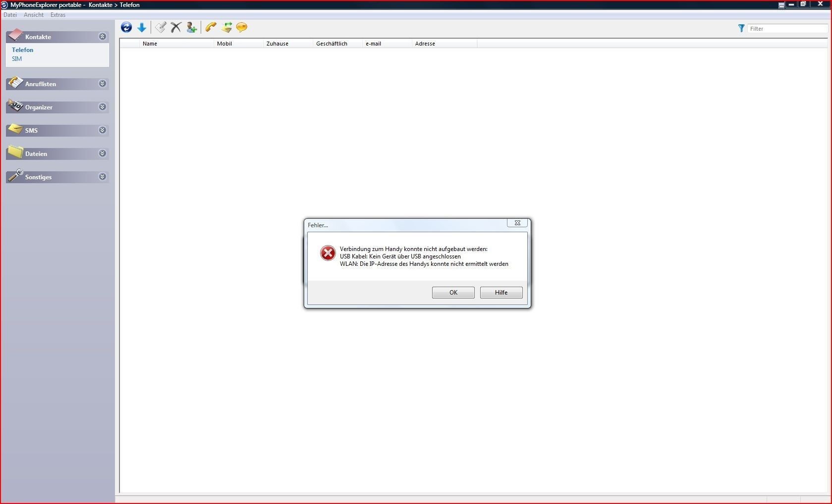Image resolution: width=832 pixels, height=504 pixels.
Task: Click the red error icon in dialog
Action: 328,253
